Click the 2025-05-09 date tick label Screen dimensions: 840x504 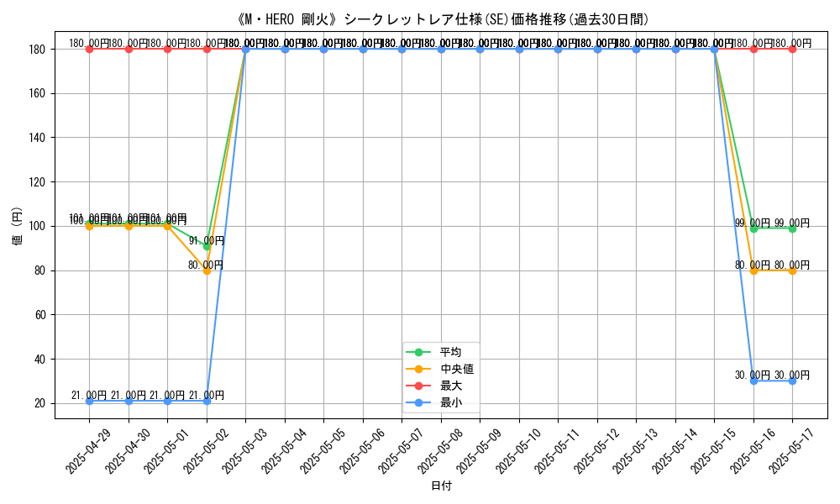[x=480, y=450]
